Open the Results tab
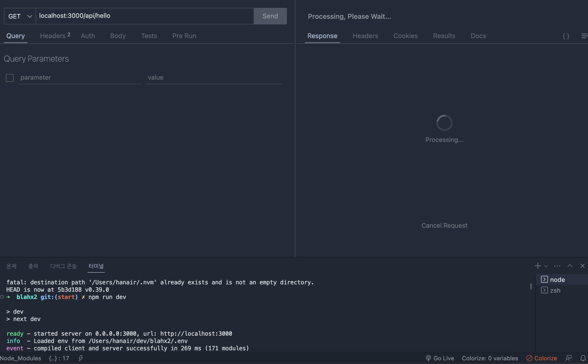The image size is (588, 364). pos(444,36)
